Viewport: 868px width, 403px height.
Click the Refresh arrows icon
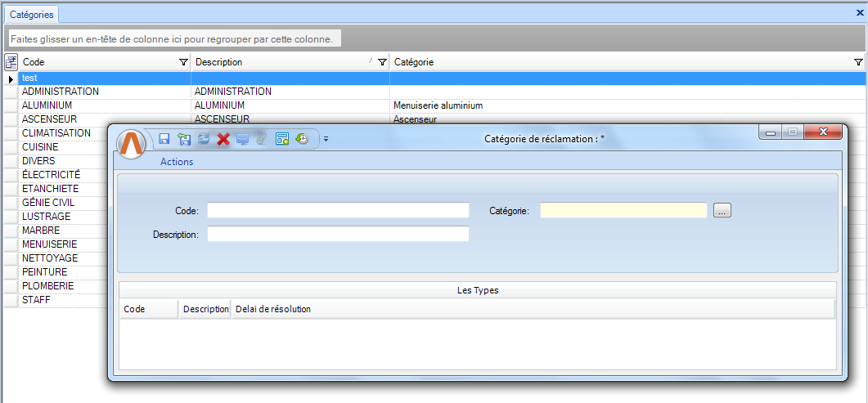[x=204, y=139]
